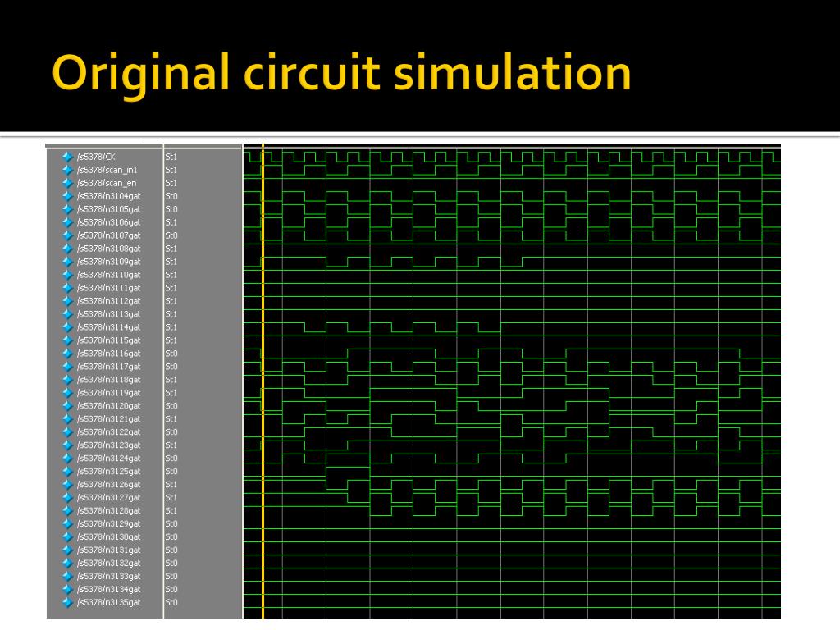Select the diamond icon for /s5378/scan_en
840x630 pixels.
67,183
